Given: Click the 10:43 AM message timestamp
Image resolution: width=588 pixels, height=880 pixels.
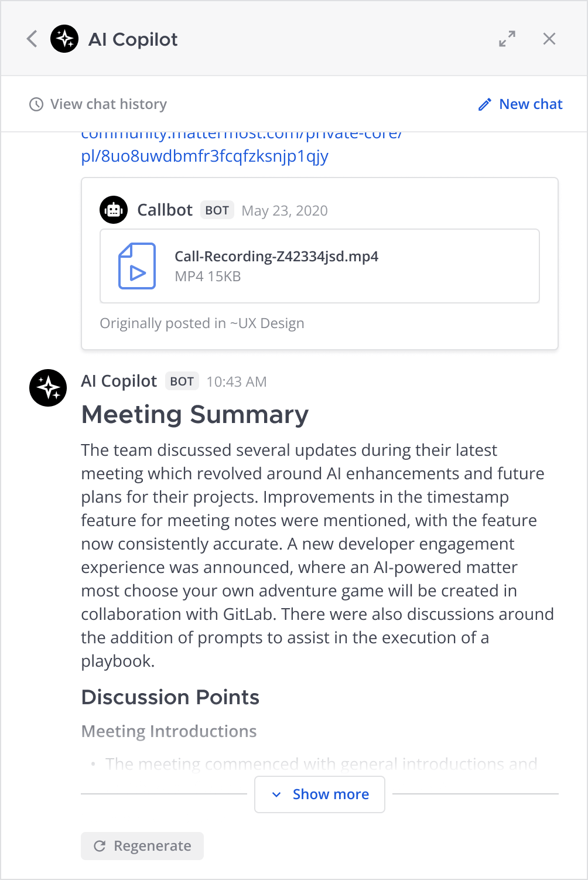Looking at the screenshot, I should pos(237,382).
